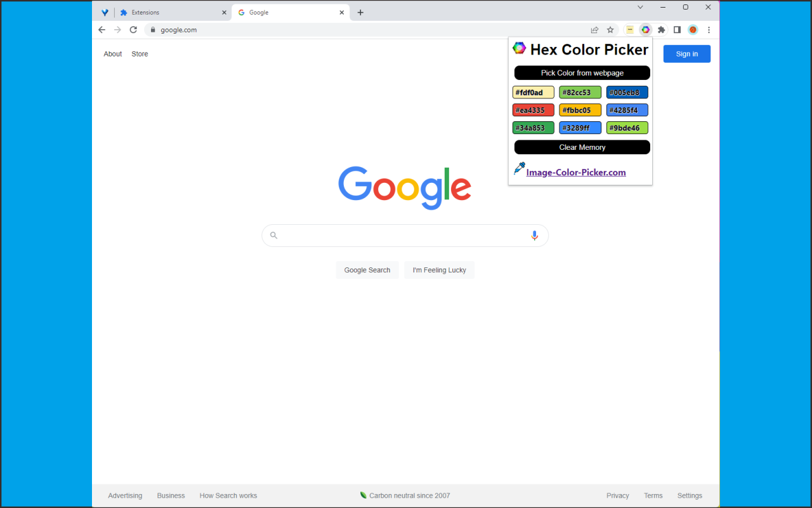This screenshot has height=508, width=812.
Task: Click the Google logo
Action: (405, 188)
